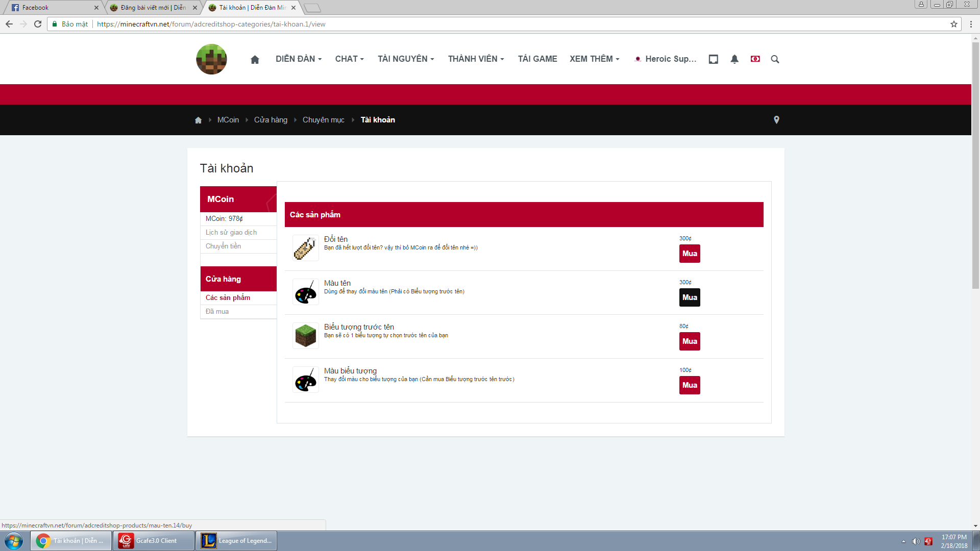
Task: Open the inbox square icon
Action: pyautogui.click(x=714, y=59)
